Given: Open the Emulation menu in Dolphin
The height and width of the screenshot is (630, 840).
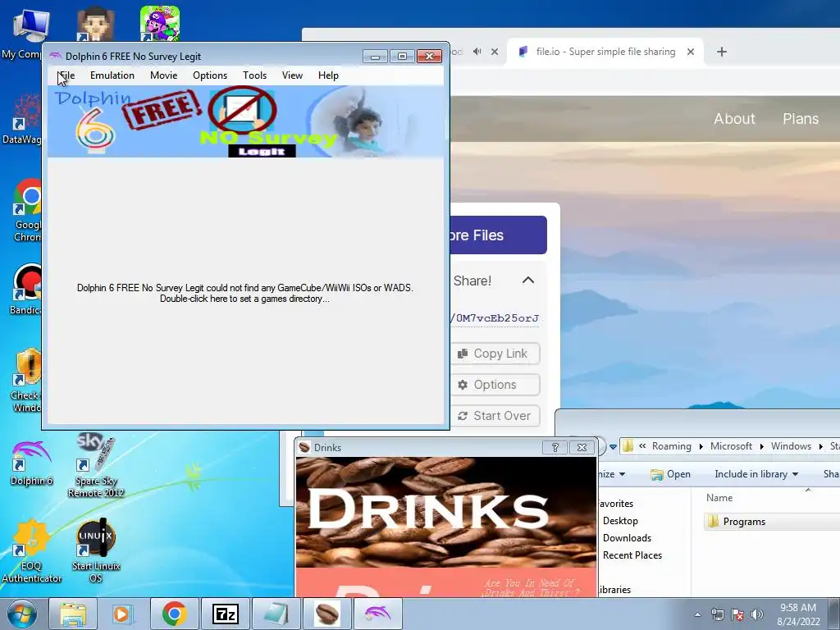Looking at the screenshot, I should [x=112, y=75].
